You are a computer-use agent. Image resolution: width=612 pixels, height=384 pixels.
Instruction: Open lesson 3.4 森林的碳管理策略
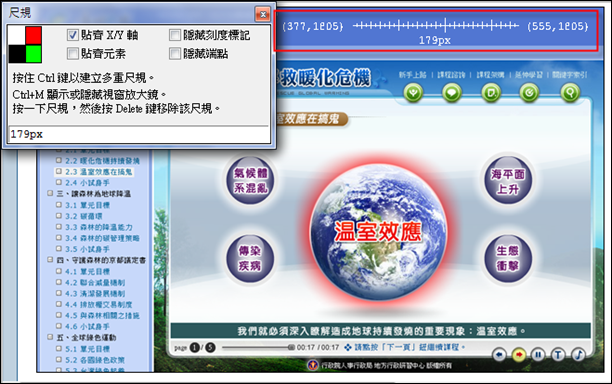click(x=102, y=238)
